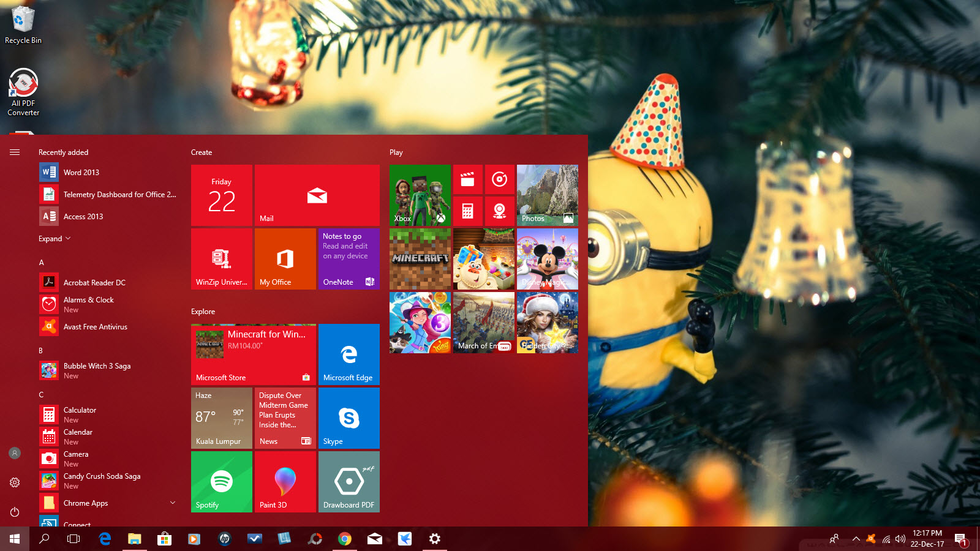Launch Candy Crush Soda Saga from app list
This screenshot has height=551, width=980.
[x=108, y=481]
